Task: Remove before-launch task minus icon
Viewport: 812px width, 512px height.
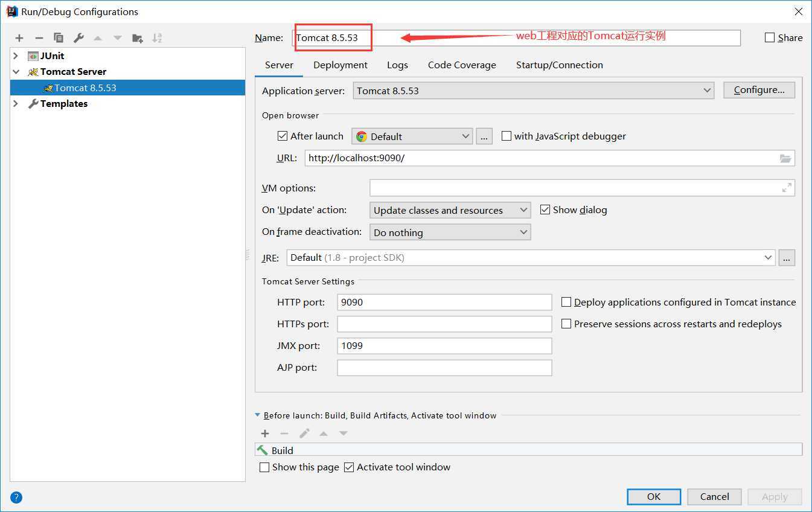Action: tap(284, 434)
